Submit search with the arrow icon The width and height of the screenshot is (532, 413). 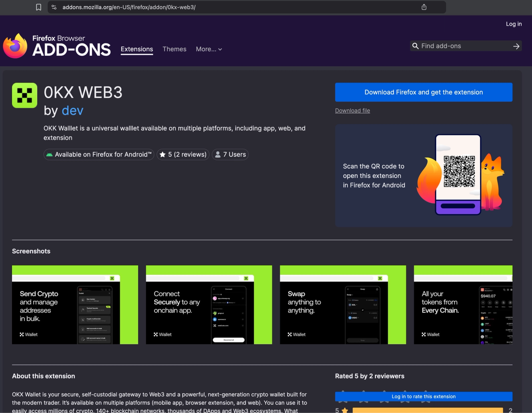point(516,46)
